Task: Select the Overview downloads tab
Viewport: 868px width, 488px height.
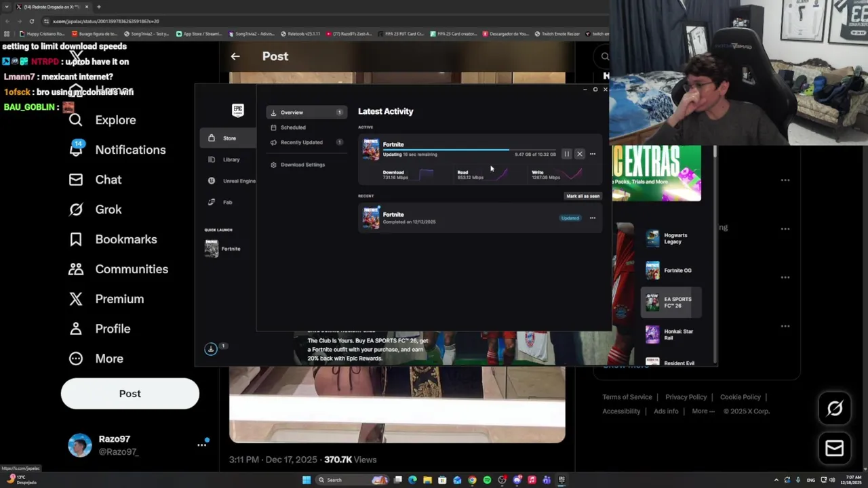Action: pyautogui.click(x=307, y=113)
